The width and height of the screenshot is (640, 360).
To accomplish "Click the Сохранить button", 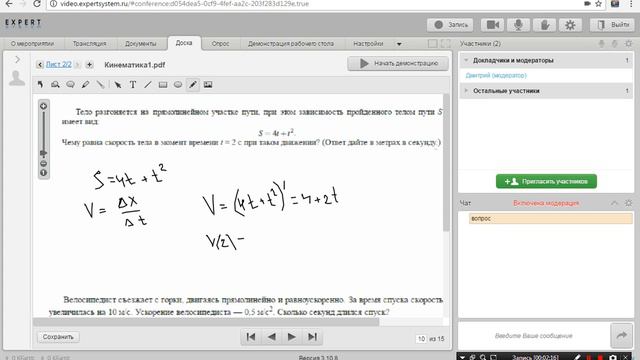I will [x=58, y=337].
